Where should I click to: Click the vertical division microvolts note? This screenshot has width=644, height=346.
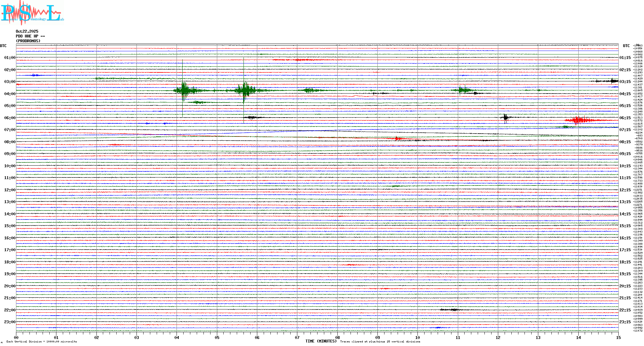[42, 342]
